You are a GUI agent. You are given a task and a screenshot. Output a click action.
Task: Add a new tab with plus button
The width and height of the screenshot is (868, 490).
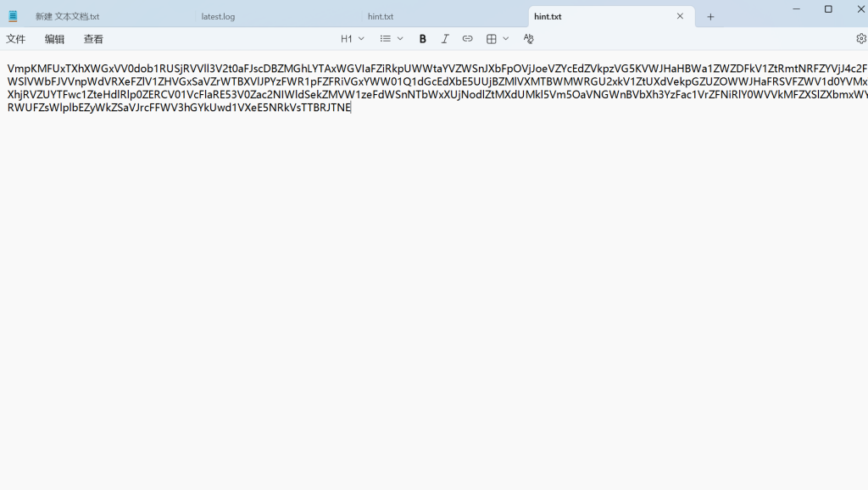[x=710, y=17]
